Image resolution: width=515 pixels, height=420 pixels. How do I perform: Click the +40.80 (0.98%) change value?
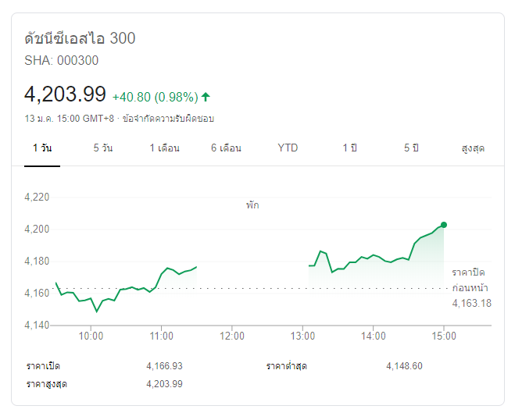155,97
